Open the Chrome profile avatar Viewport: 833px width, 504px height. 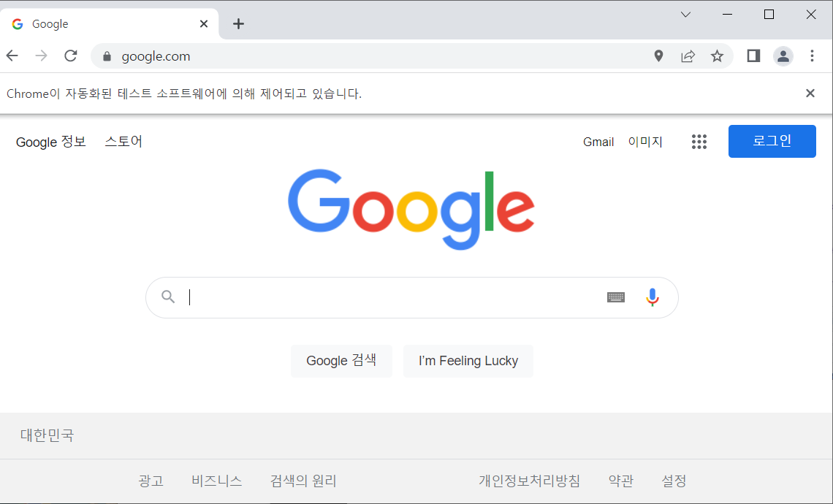click(x=783, y=56)
